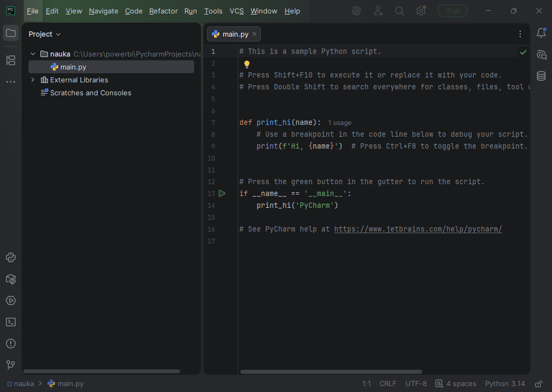
Task: Open Code With Me add-user icon
Action: pos(378,11)
